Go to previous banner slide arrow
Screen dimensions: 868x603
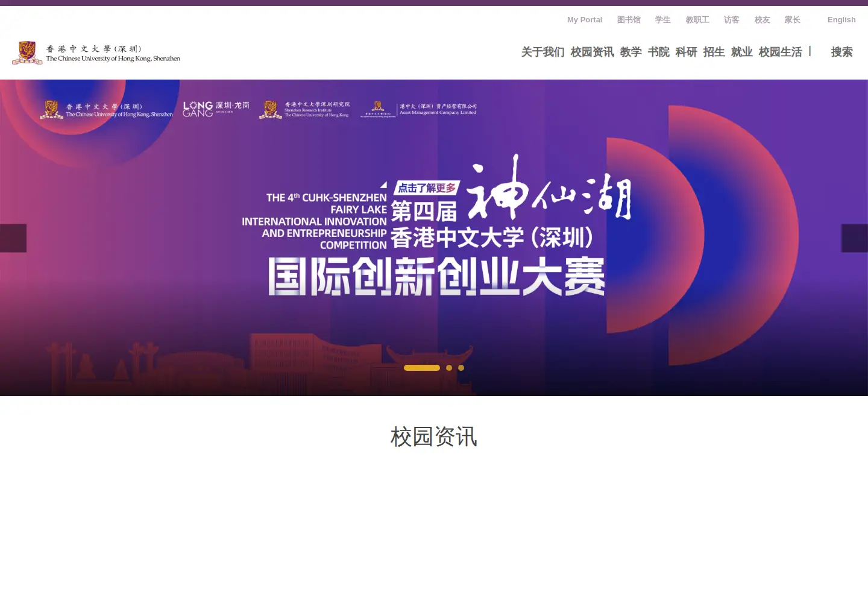click(13, 238)
